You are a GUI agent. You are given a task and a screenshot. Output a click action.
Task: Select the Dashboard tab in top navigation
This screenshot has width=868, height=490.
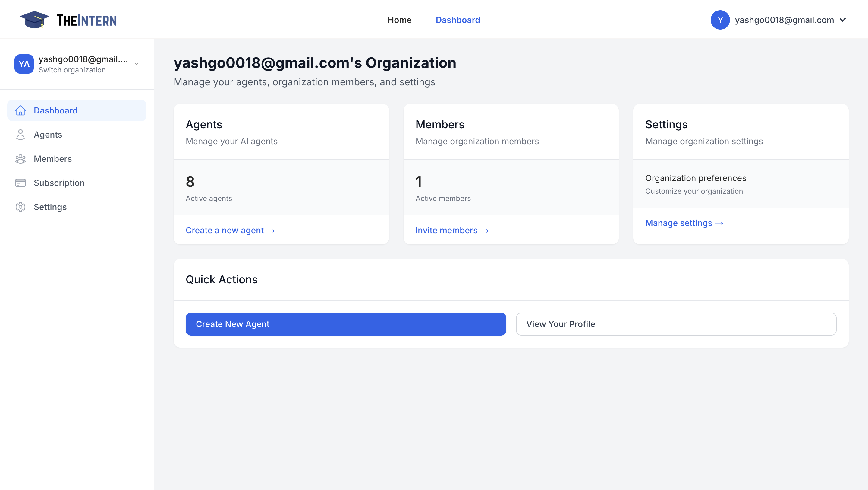(x=458, y=20)
